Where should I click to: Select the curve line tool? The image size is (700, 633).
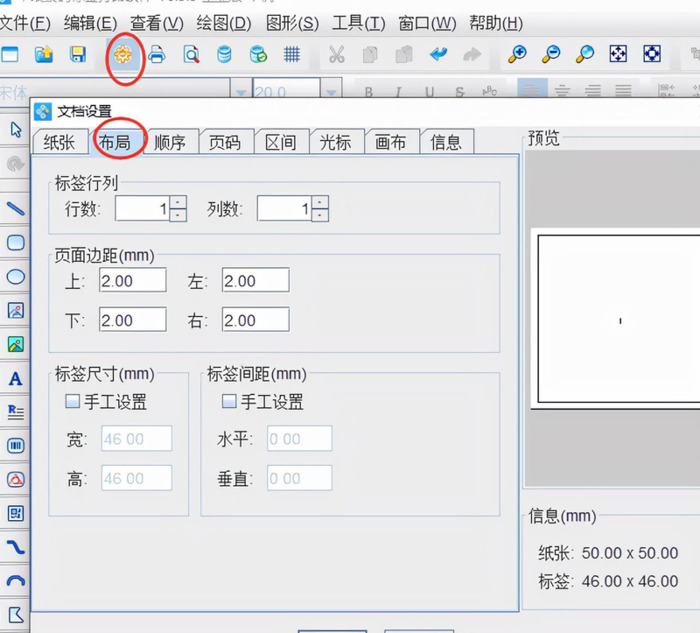(16, 547)
